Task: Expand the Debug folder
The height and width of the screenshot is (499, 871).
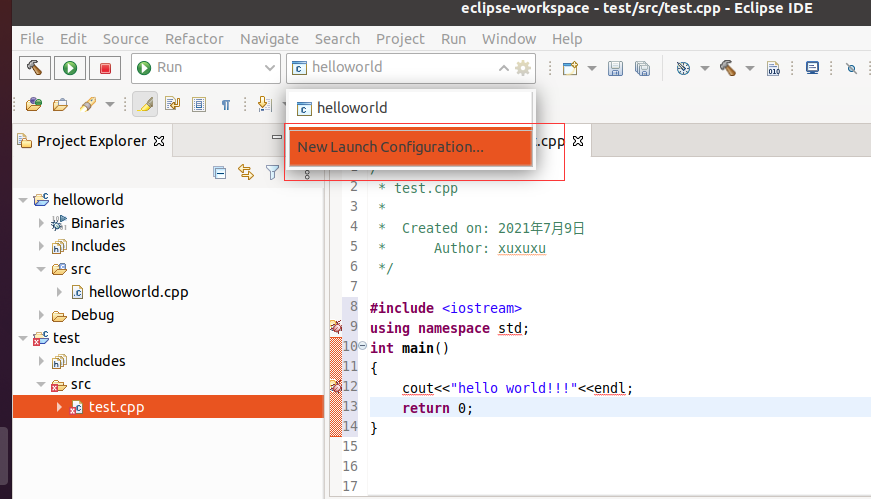Action: [x=41, y=315]
